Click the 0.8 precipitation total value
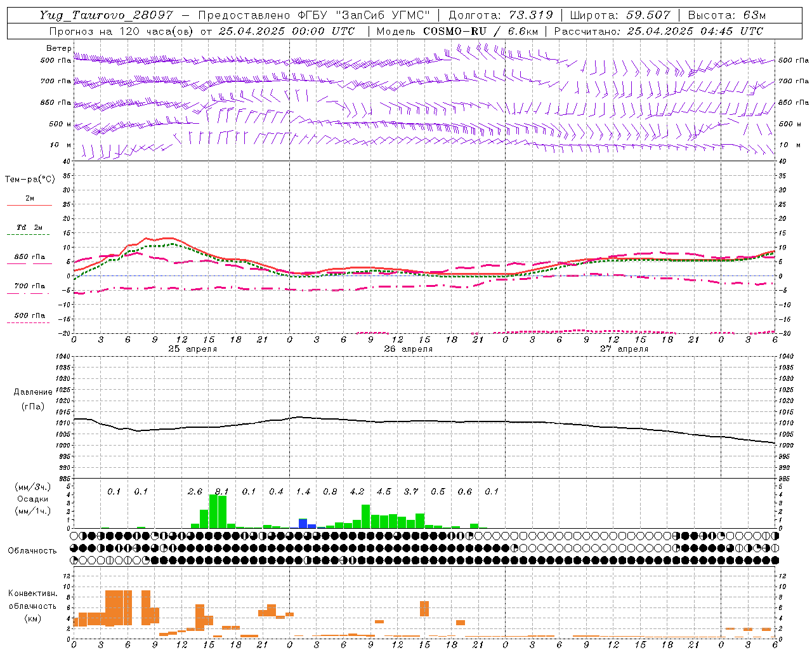 330,491
